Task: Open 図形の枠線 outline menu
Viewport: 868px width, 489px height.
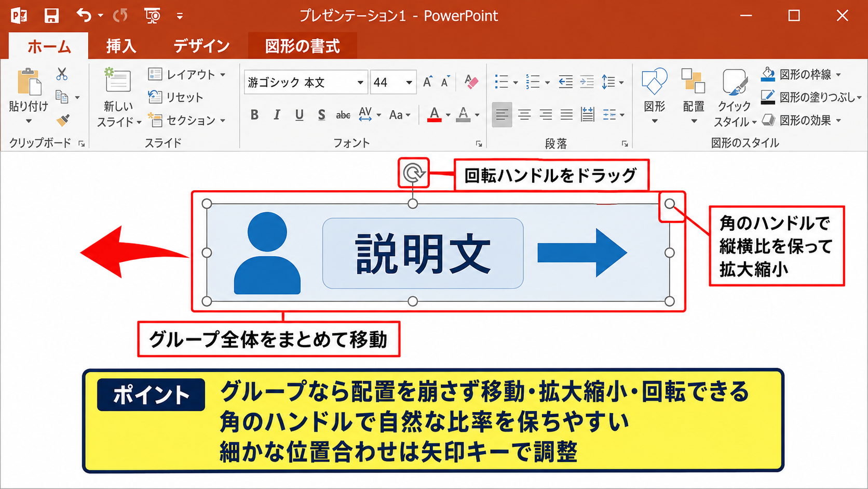Action: tap(801, 74)
